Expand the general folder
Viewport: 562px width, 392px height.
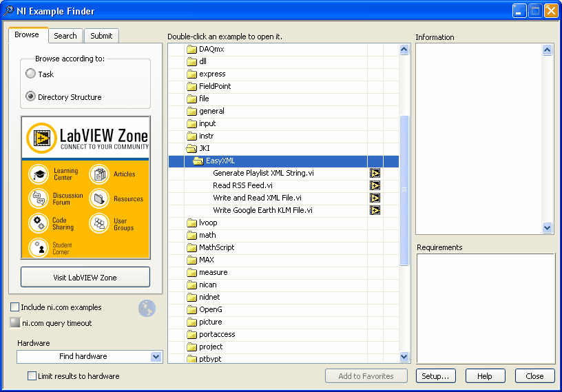click(x=191, y=111)
